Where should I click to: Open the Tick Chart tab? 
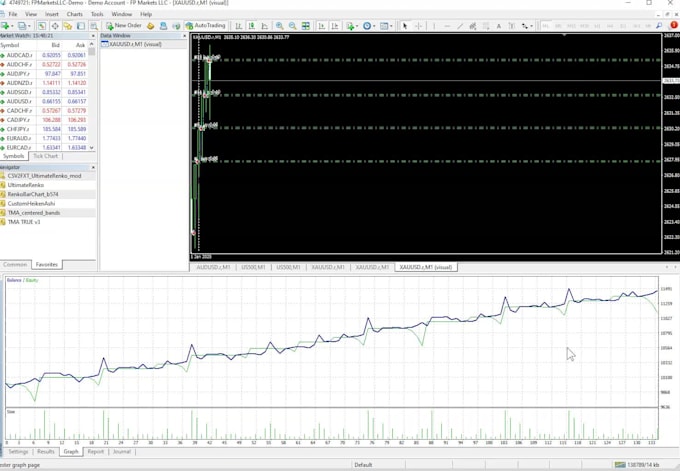46,156
